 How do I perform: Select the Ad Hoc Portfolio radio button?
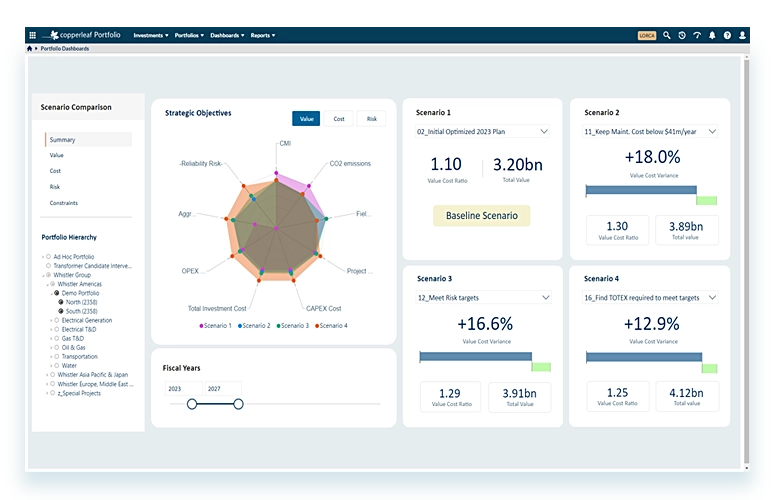click(49, 257)
